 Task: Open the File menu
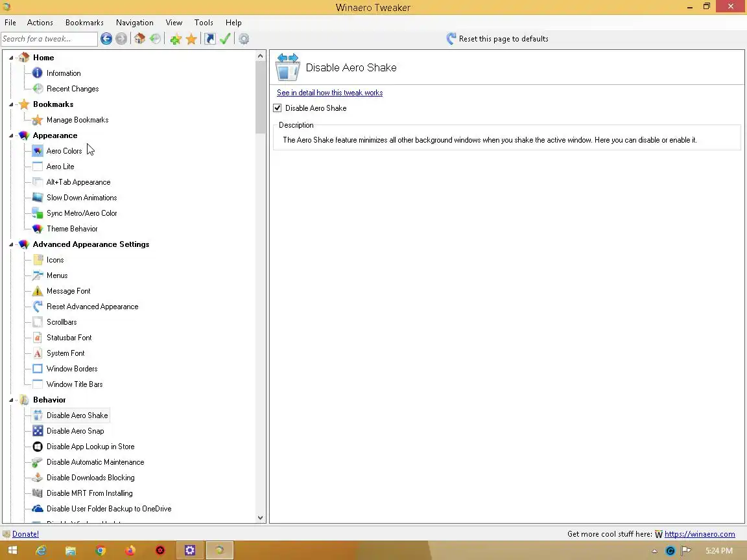(x=10, y=23)
